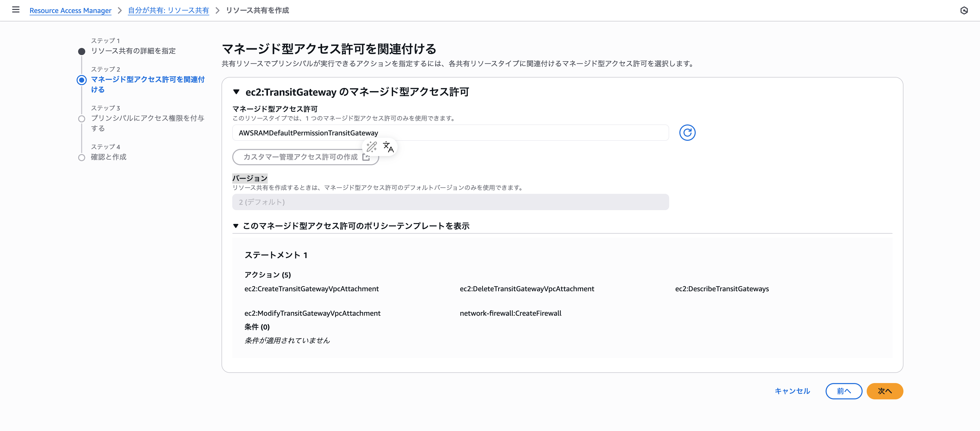Screen dimensions: 980x431
Task: Select the Step 2 active radio indicator
Action: click(x=81, y=80)
